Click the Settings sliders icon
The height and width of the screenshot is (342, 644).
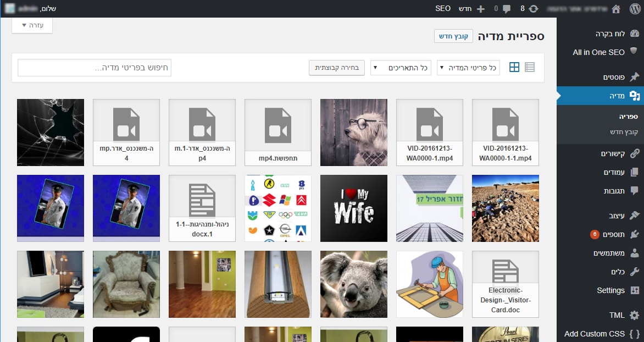635,290
